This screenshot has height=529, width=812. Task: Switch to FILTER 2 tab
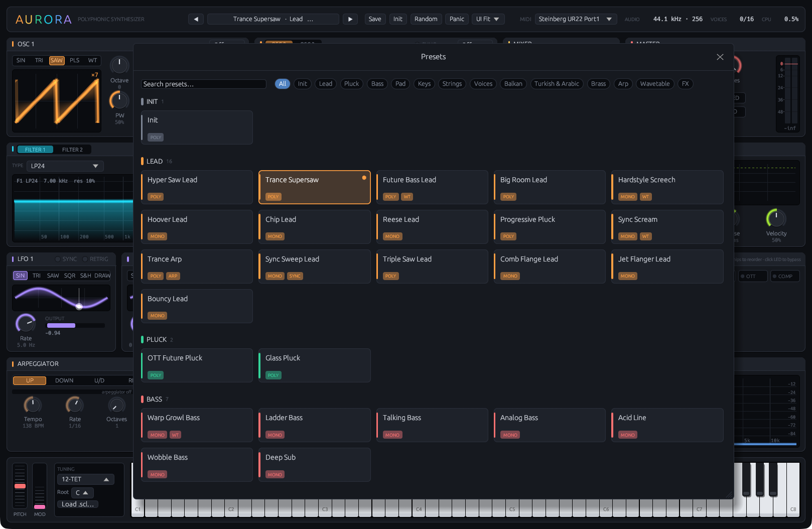[x=72, y=150]
